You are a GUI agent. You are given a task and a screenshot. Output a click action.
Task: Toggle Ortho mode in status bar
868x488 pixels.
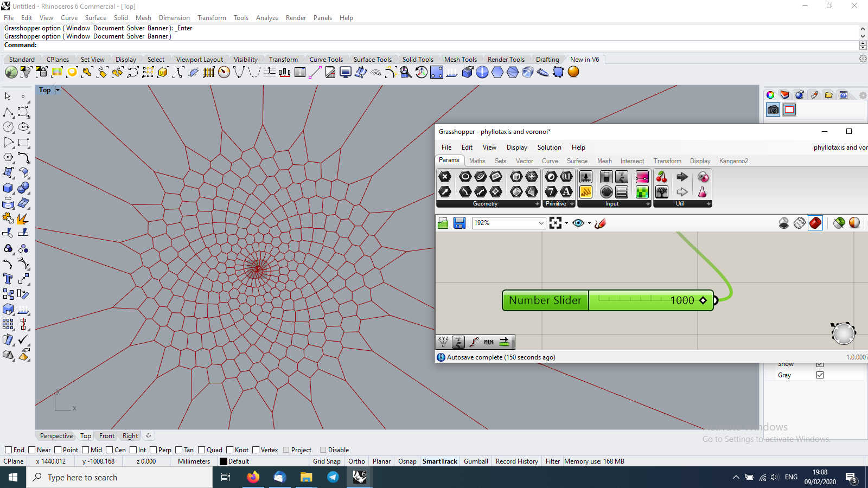point(356,461)
